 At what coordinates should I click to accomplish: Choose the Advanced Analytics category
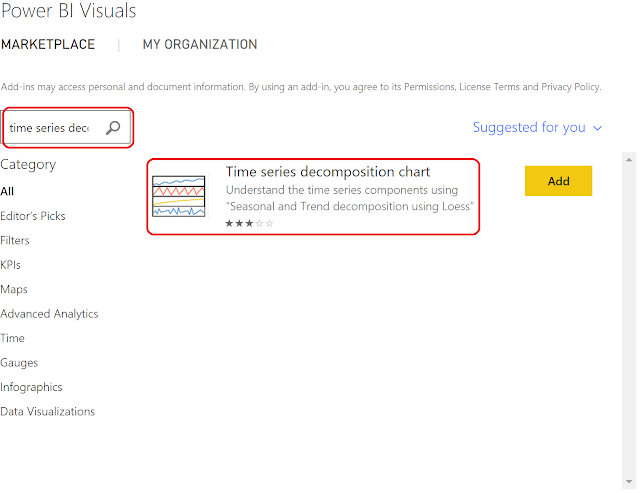click(49, 314)
